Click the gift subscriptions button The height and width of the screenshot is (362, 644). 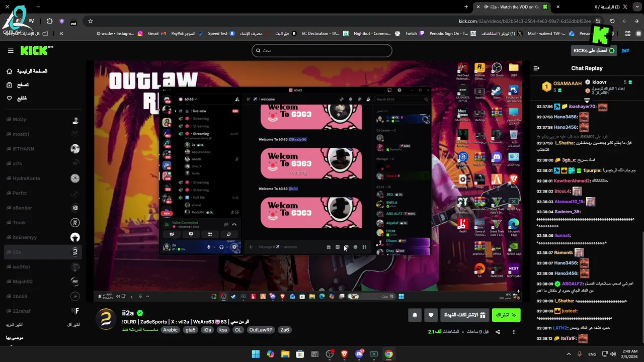[x=465, y=315]
